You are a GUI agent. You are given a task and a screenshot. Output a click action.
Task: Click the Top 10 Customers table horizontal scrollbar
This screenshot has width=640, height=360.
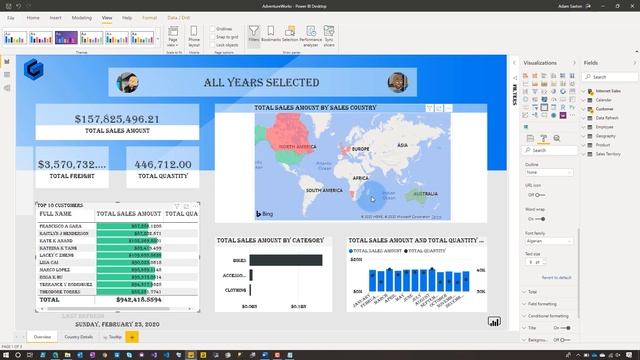coord(108,309)
